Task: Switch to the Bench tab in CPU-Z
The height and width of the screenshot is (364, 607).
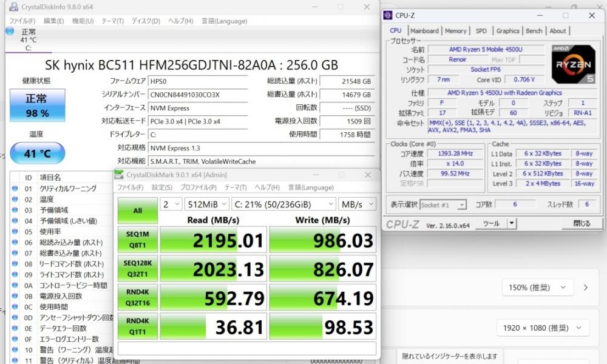Action: [534, 31]
